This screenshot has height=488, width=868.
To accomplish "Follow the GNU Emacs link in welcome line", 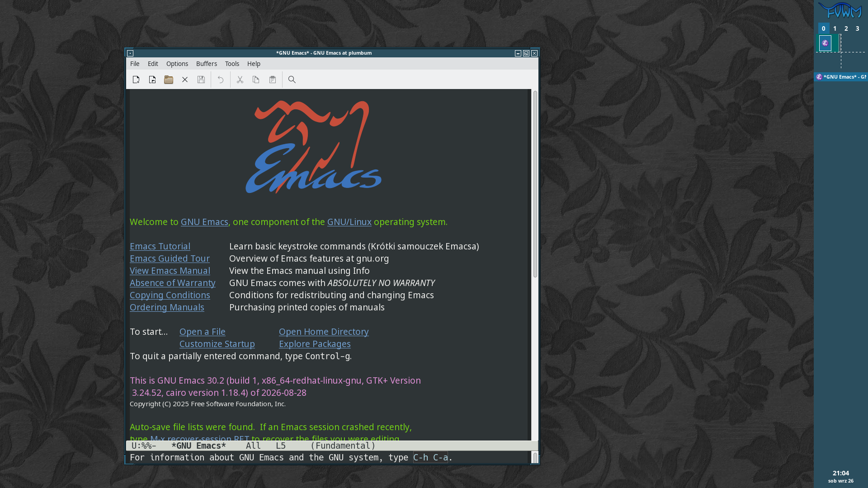I will tap(204, 222).
